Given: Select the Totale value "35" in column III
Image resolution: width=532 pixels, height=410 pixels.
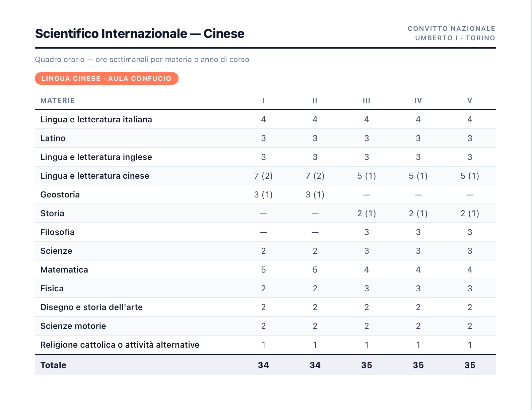Looking at the screenshot, I should pyautogui.click(x=367, y=365).
